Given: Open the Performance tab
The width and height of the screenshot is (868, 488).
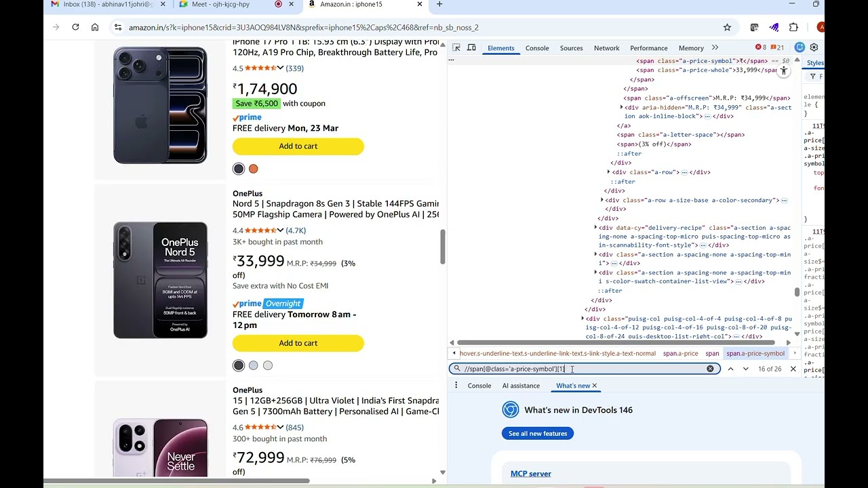Looking at the screenshot, I should (649, 48).
